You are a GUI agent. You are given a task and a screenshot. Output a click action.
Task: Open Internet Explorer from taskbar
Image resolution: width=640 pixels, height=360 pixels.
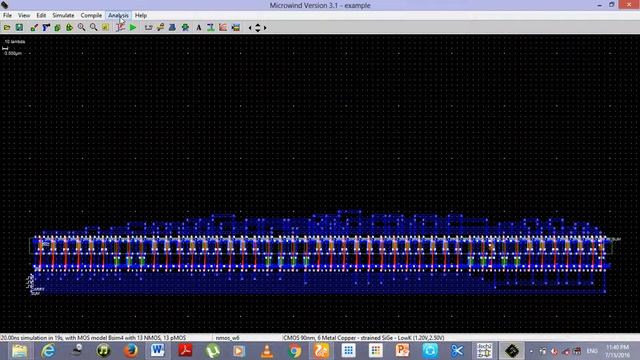(x=48, y=351)
